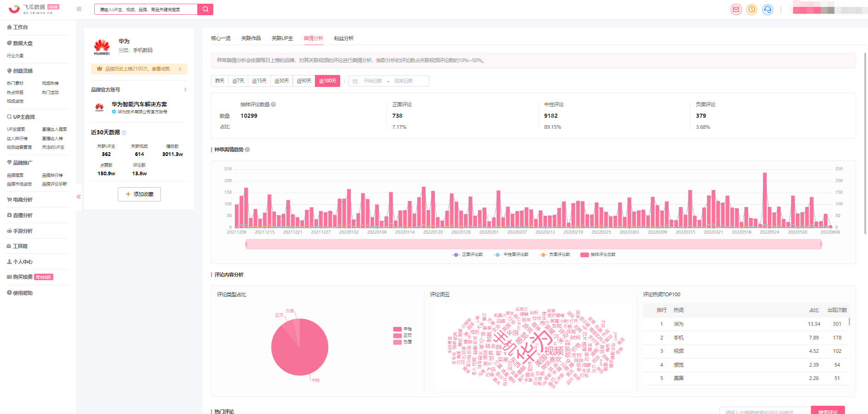Switch to 舆情分析 tab
This screenshot has height=414, width=868.
[314, 38]
